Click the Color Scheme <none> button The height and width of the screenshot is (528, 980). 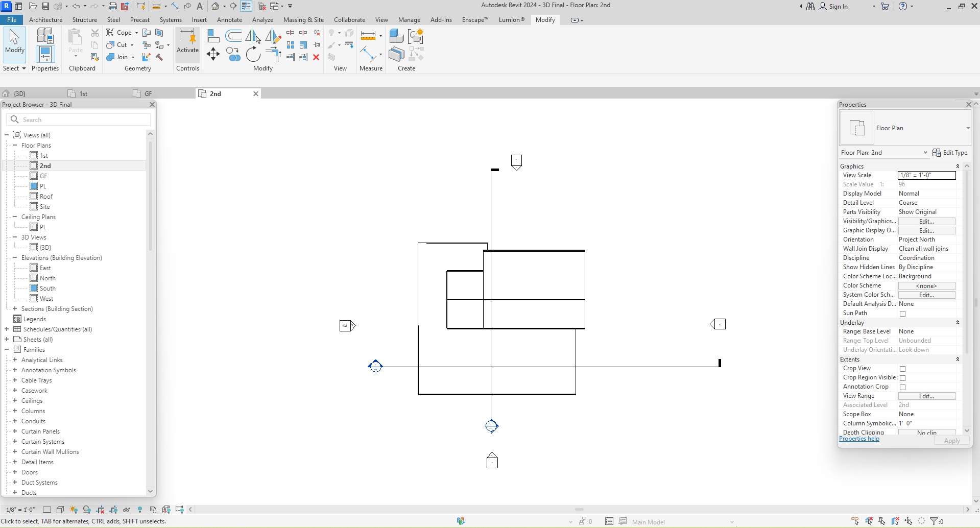(x=926, y=286)
